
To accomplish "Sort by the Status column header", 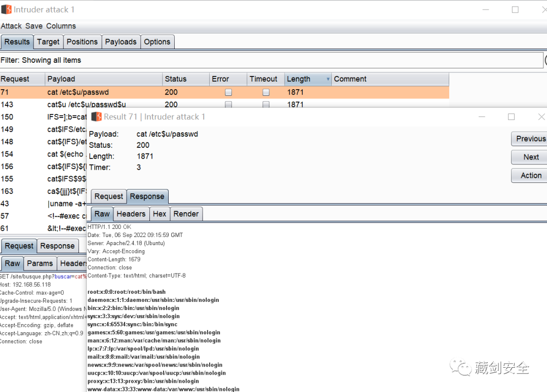I will (x=186, y=79).
